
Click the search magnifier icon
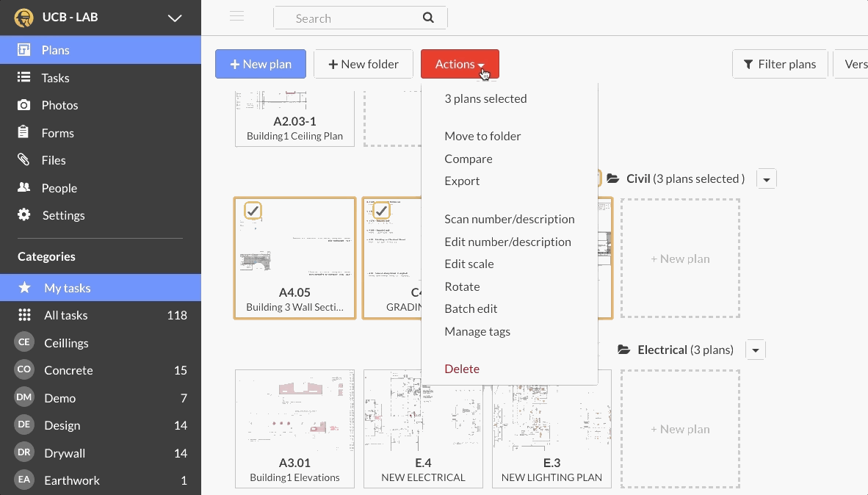click(x=429, y=18)
